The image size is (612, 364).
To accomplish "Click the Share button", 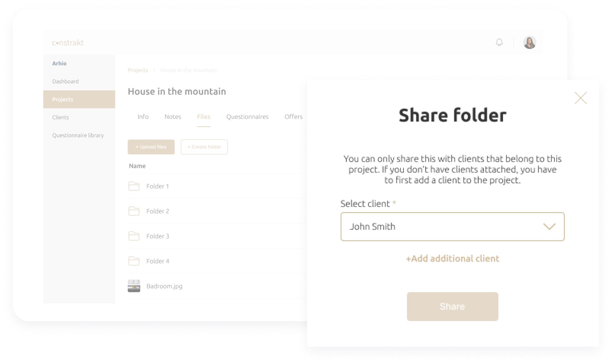I will [453, 306].
